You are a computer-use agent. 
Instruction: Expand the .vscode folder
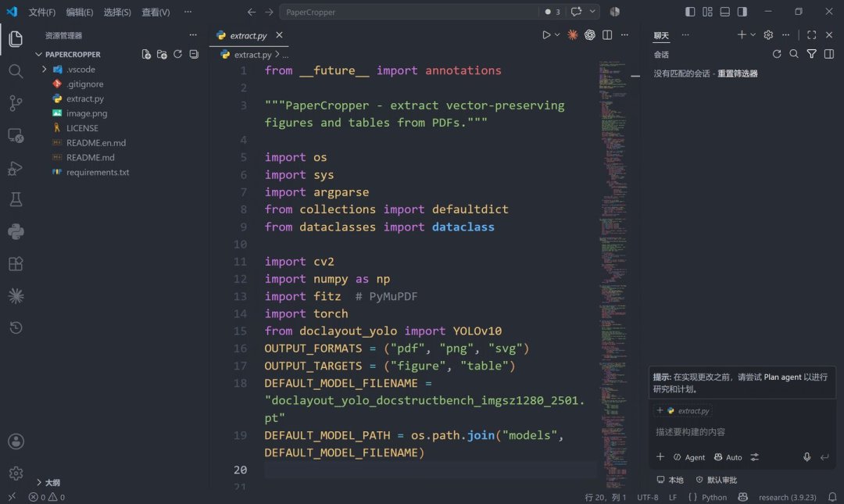tap(44, 69)
